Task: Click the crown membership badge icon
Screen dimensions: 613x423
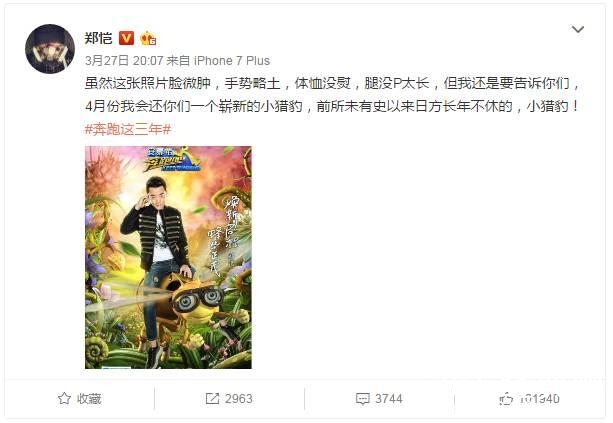Action: click(149, 38)
